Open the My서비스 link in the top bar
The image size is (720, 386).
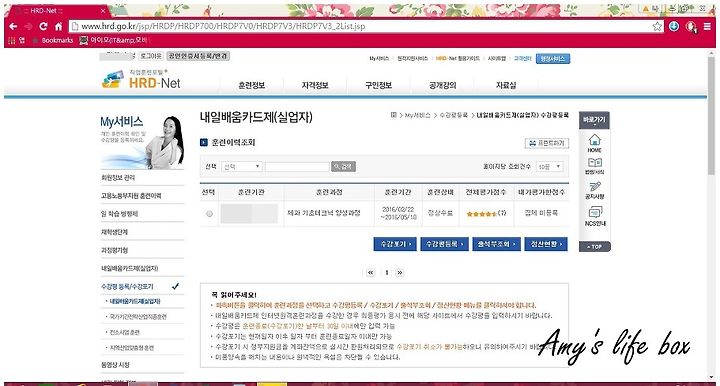coord(379,59)
